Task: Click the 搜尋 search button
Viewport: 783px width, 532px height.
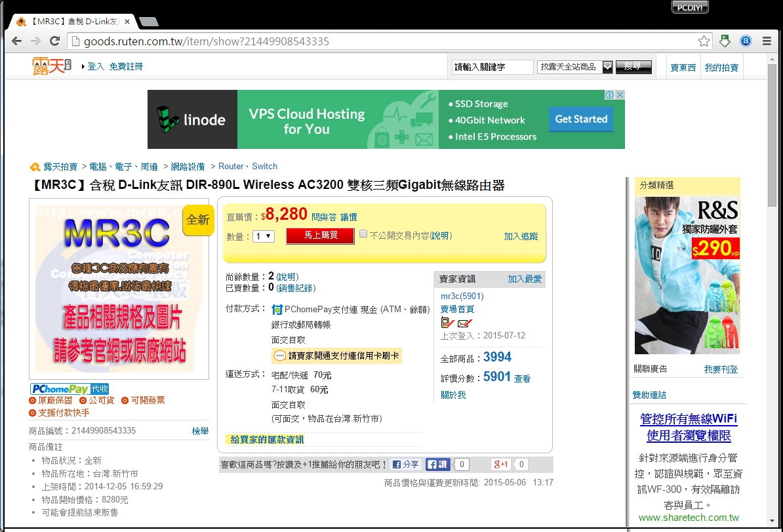Action: point(633,67)
